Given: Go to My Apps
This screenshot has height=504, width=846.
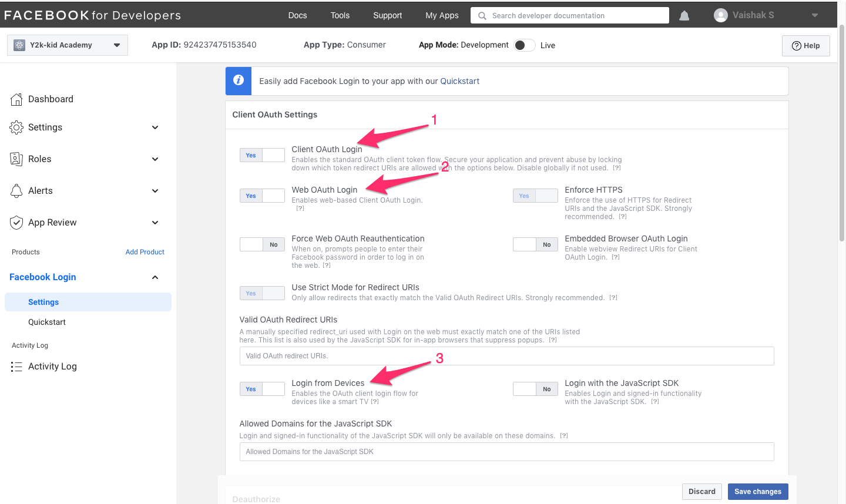Looking at the screenshot, I should pos(442,15).
